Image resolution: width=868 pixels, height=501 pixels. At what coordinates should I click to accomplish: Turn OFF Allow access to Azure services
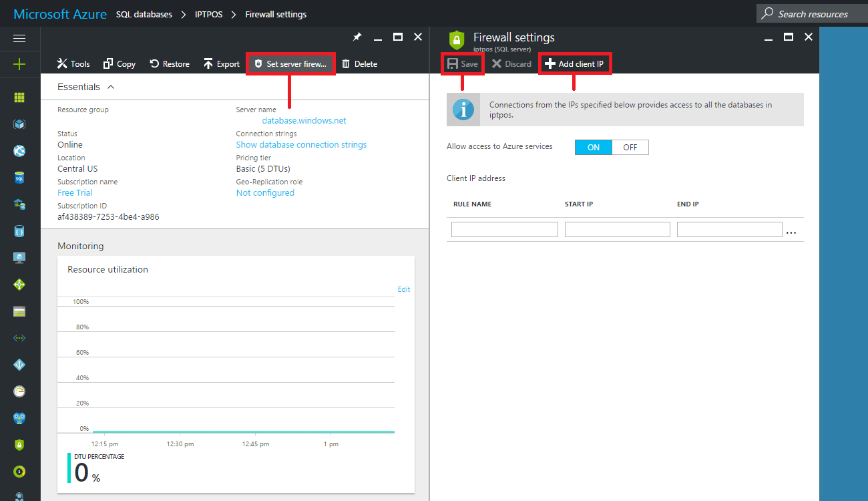click(x=630, y=147)
